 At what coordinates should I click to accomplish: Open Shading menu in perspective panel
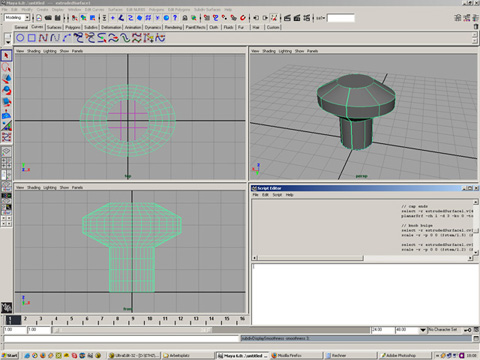pyautogui.click(x=269, y=51)
